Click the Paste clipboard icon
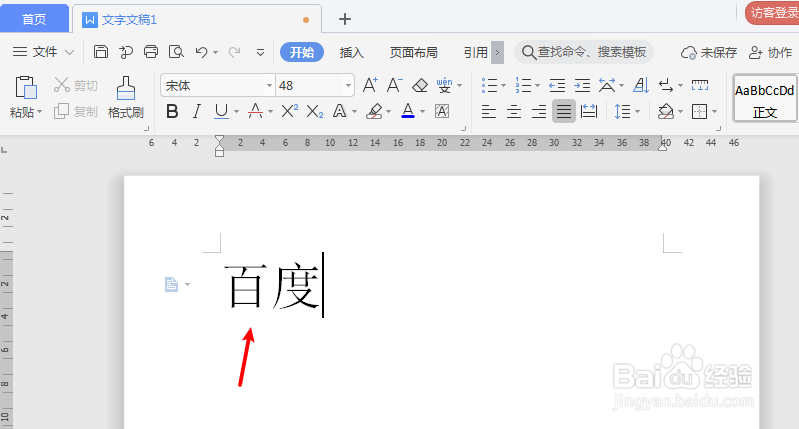799x429 pixels. (x=25, y=88)
